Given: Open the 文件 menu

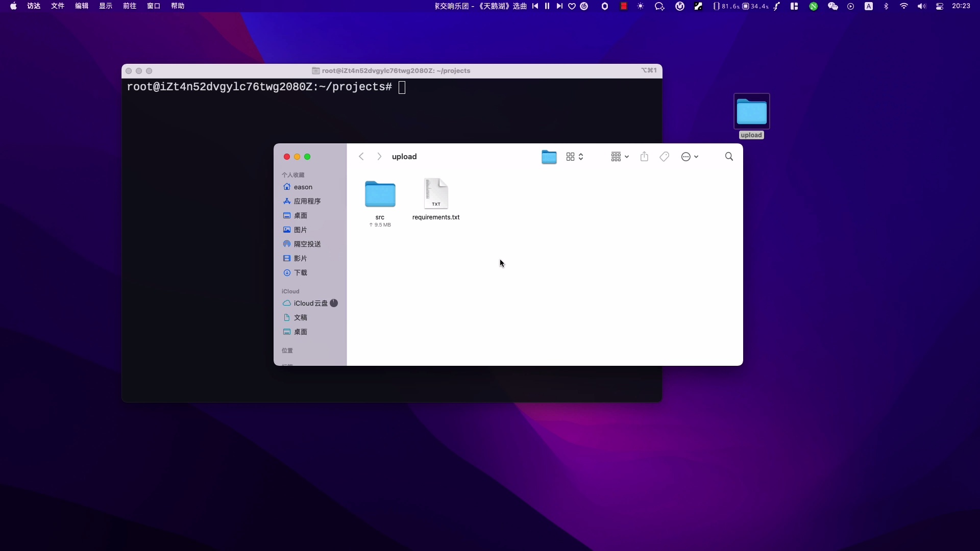Looking at the screenshot, I should coord(58,6).
